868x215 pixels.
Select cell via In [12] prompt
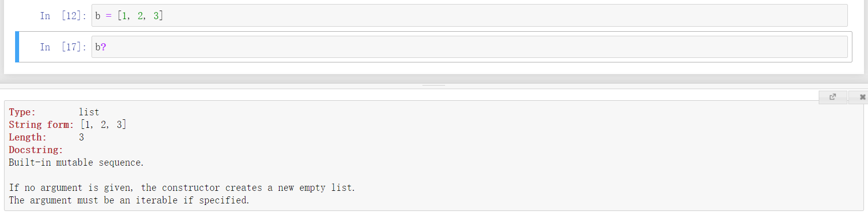(63, 16)
